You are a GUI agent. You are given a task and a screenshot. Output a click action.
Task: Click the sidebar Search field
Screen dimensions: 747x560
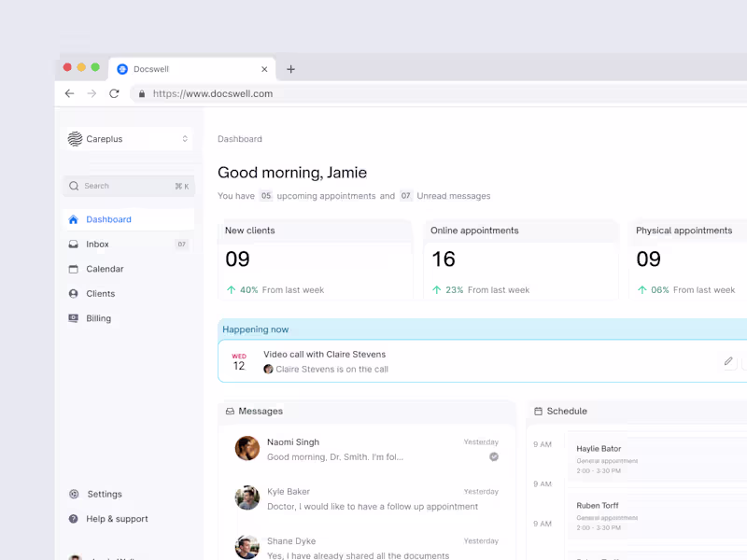click(128, 186)
